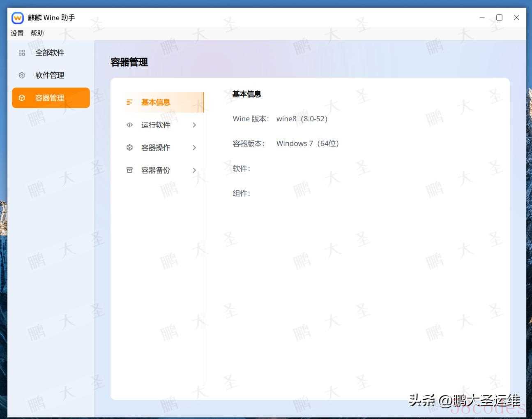The image size is (532, 419).
Task: Go to the 全部软件 section label
Action: click(x=50, y=53)
